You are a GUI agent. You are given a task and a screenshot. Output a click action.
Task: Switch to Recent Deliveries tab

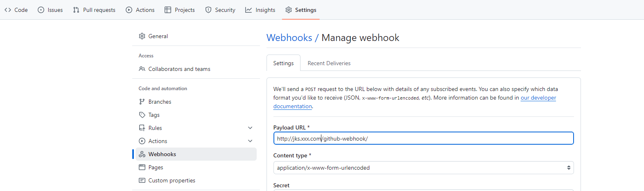tap(329, 63)
